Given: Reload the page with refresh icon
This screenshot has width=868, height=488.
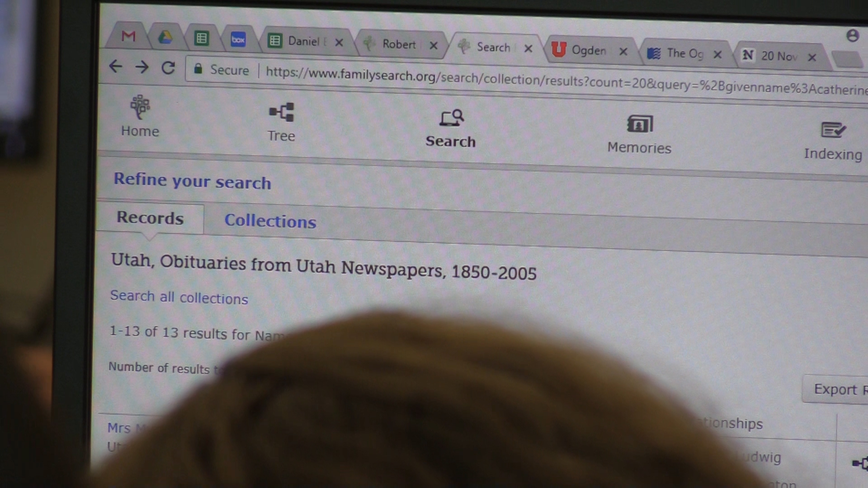Looking at the screenshot, I should click(x=168, y=68).
